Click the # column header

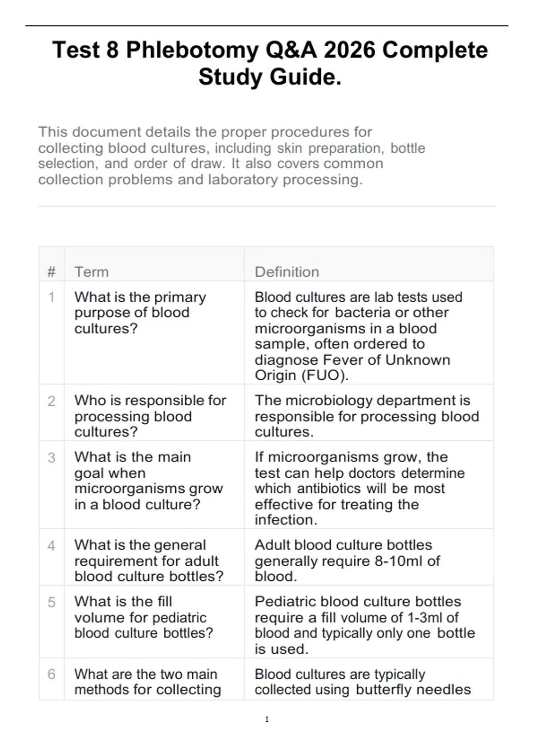pos(52,272)
